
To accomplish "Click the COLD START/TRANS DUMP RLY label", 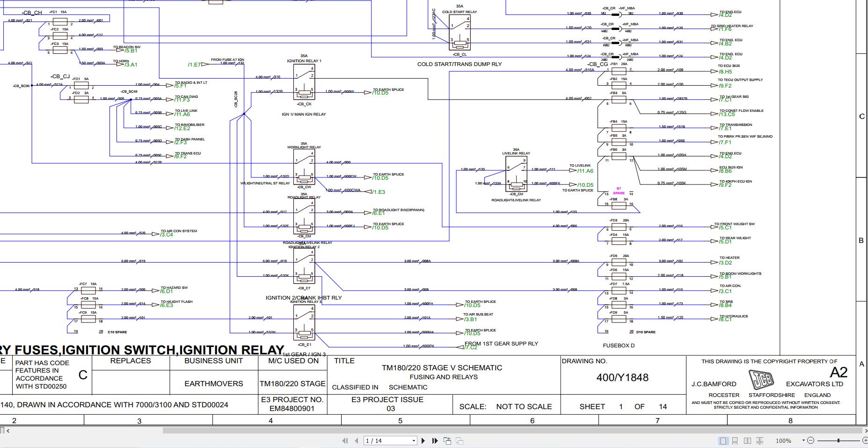I will [x=460, y=64].
